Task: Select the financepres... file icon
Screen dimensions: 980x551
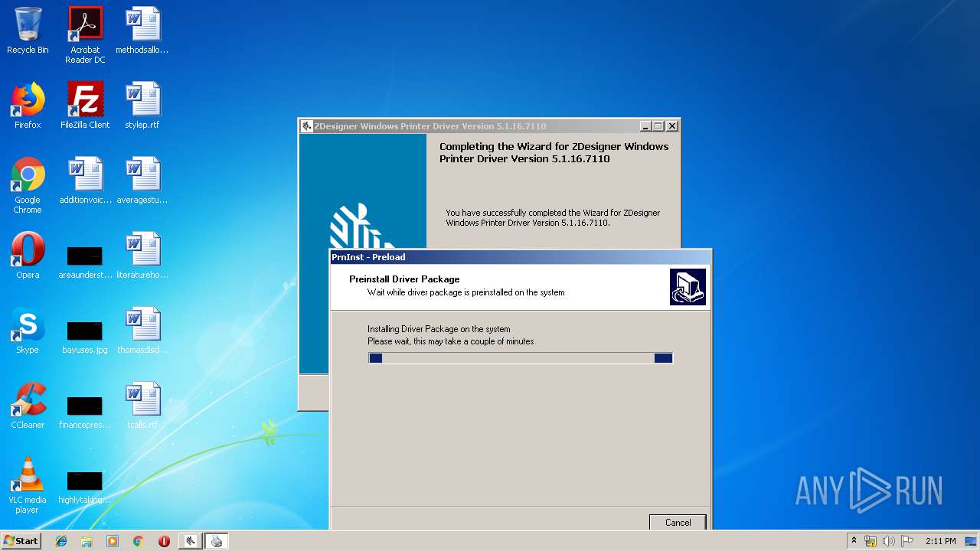Action: click(85, 411)
